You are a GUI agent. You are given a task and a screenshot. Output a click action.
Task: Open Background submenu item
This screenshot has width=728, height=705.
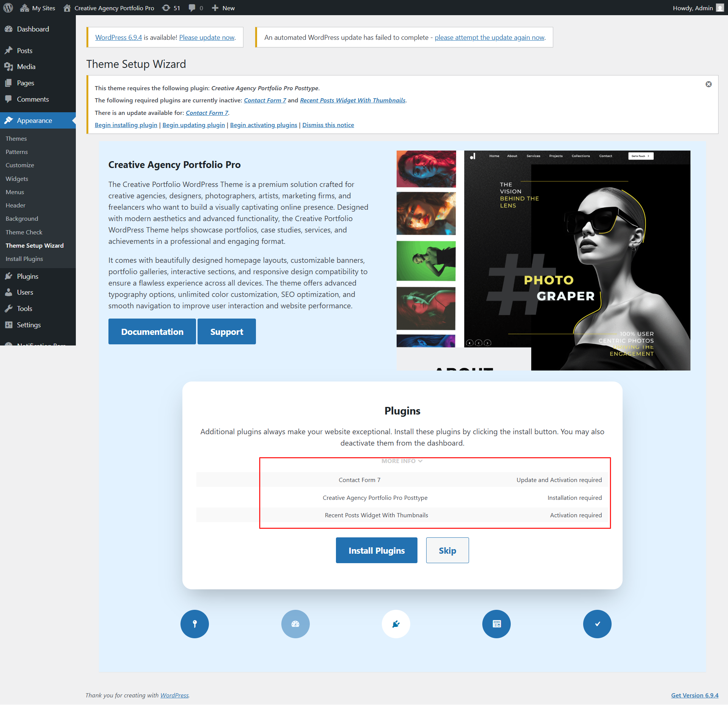22,219
